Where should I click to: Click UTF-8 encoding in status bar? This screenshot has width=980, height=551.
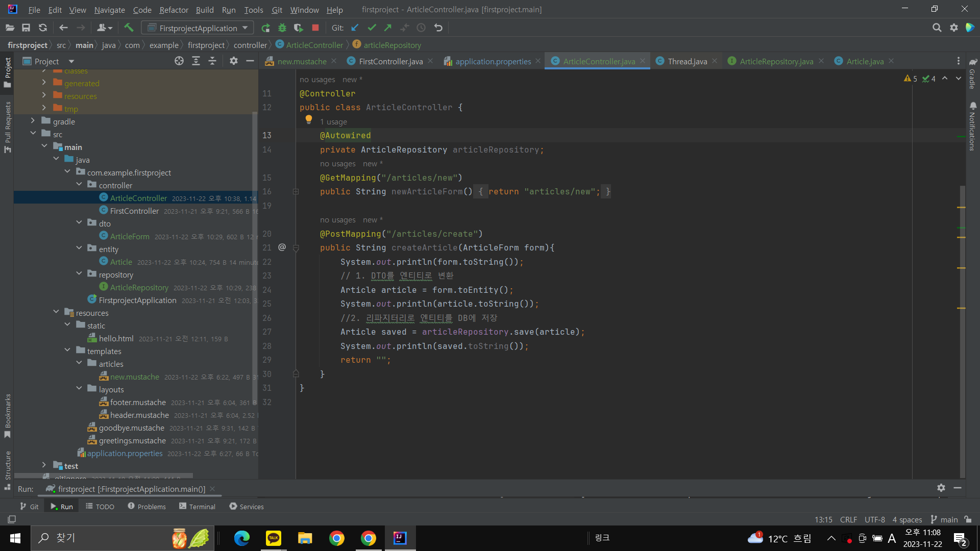(x=874, y=519)
